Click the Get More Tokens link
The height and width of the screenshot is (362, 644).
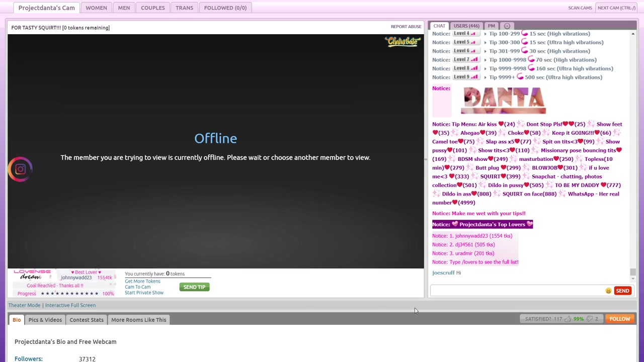142,281
